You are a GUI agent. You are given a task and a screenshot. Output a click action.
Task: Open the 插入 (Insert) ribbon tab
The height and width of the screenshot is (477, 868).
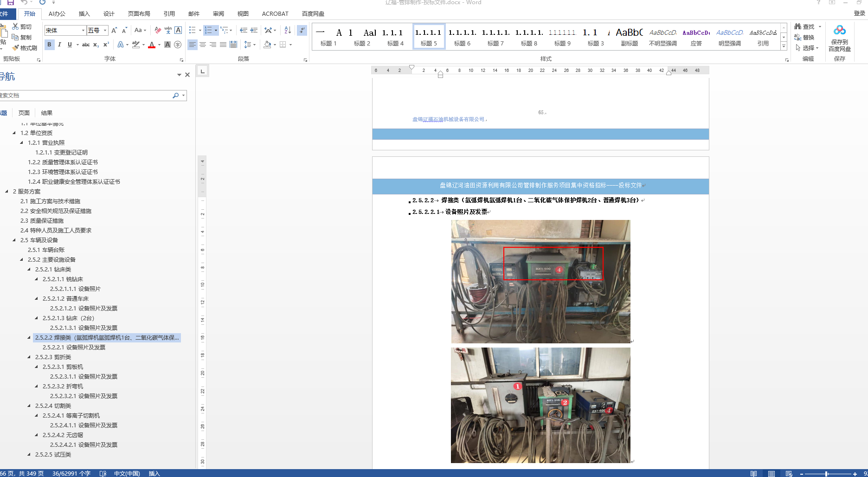point(84,14)
